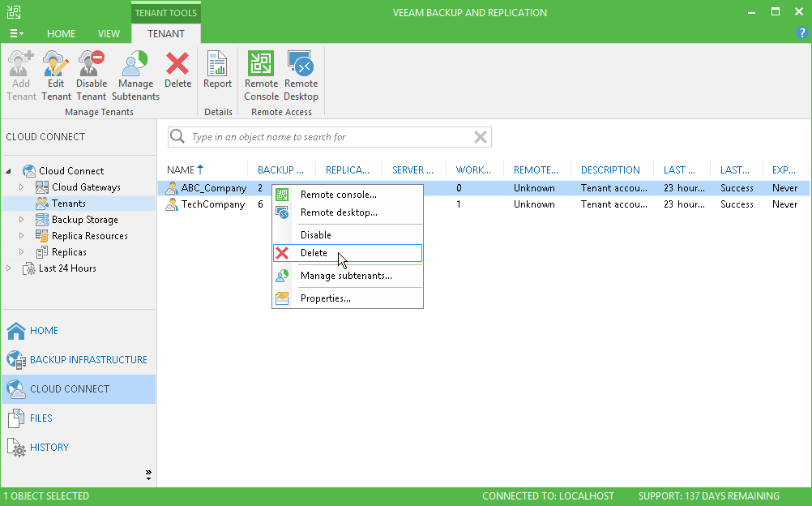This screenshot has height=506, width=812.
Task: Launch Remote Console from the ribbon
Action: [262, 75]
